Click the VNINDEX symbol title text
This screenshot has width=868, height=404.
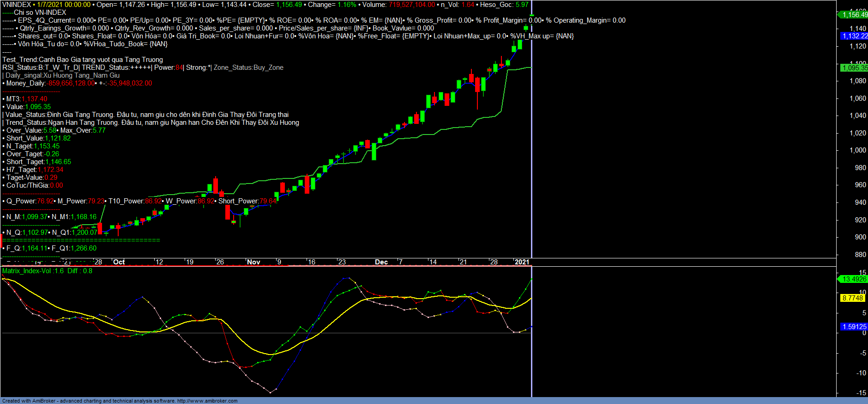point(17,5)
